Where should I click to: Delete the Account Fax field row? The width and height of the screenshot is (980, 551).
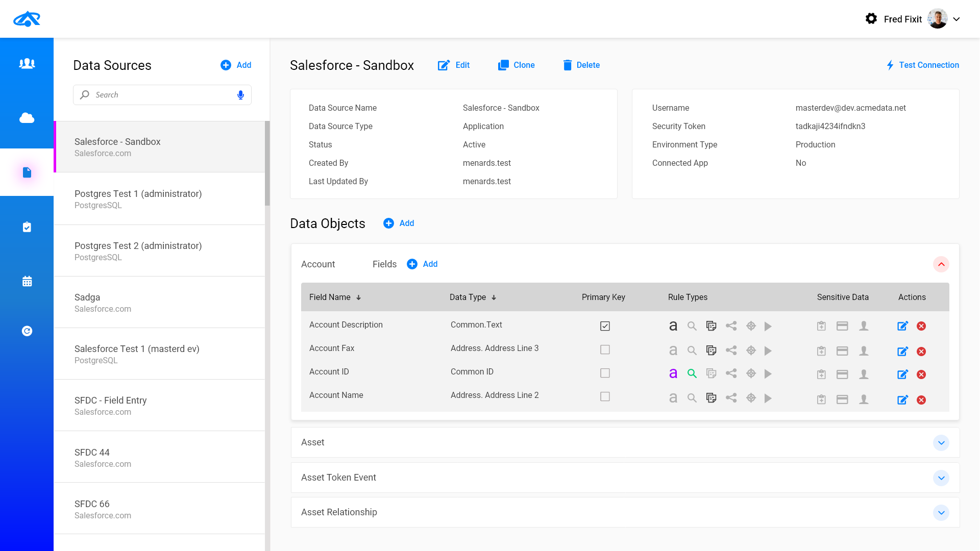pyautogui.click(x=921, y=352)
